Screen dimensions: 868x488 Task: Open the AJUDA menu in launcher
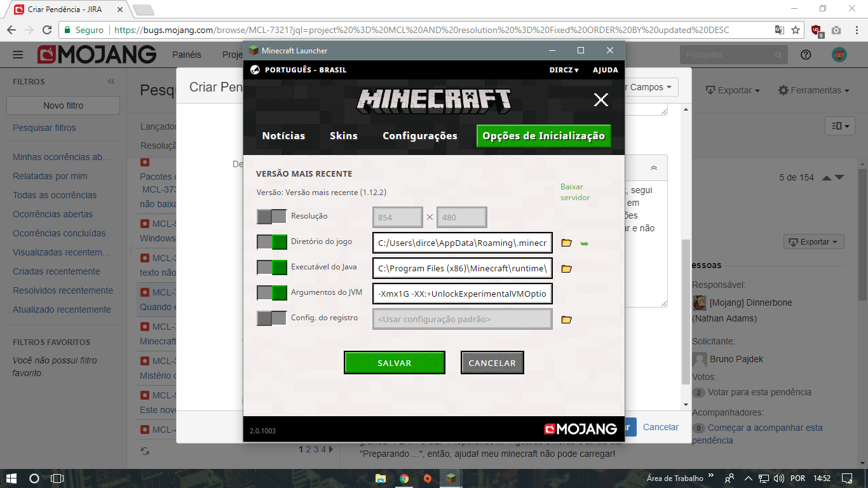coord(606,70)
